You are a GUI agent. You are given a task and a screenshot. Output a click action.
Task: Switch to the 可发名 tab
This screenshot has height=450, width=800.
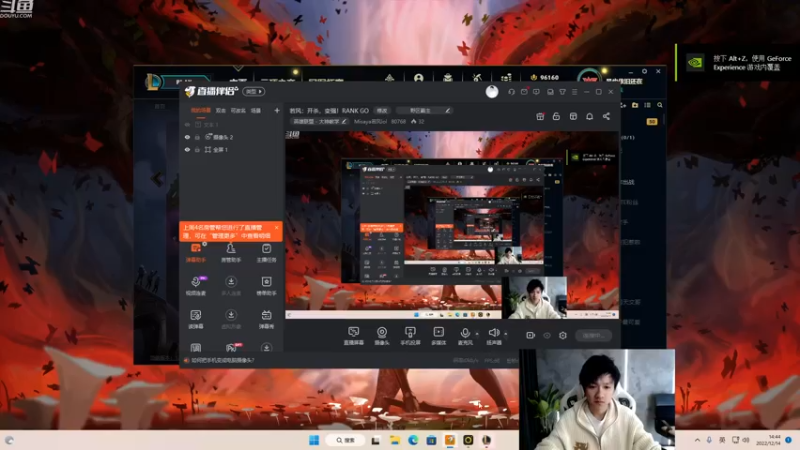(x=238, y=110)
